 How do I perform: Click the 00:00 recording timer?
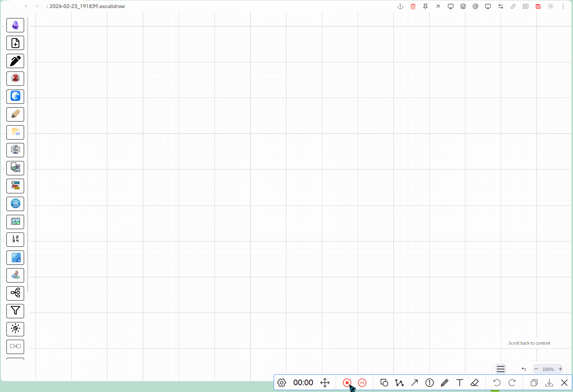pos(303,383)
